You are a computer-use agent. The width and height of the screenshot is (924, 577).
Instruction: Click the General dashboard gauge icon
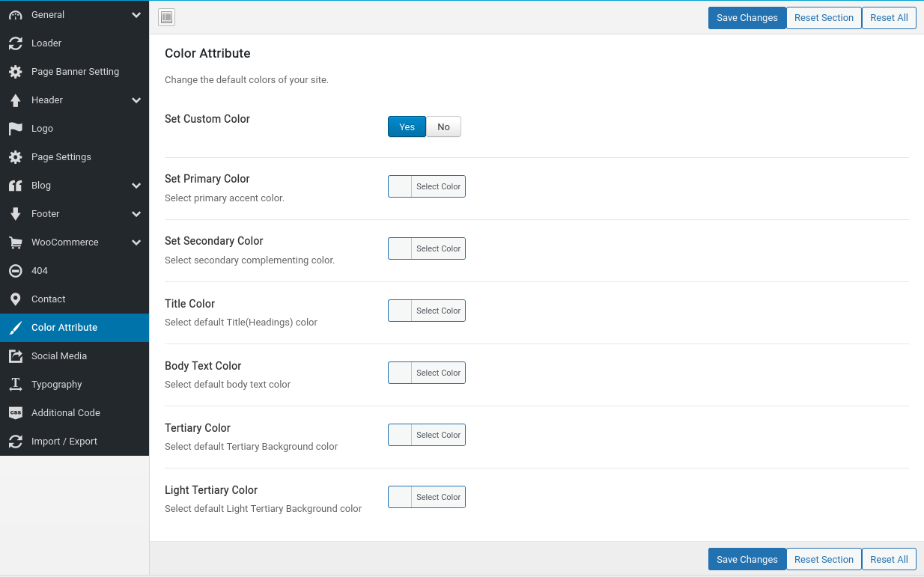coord(16,15)
